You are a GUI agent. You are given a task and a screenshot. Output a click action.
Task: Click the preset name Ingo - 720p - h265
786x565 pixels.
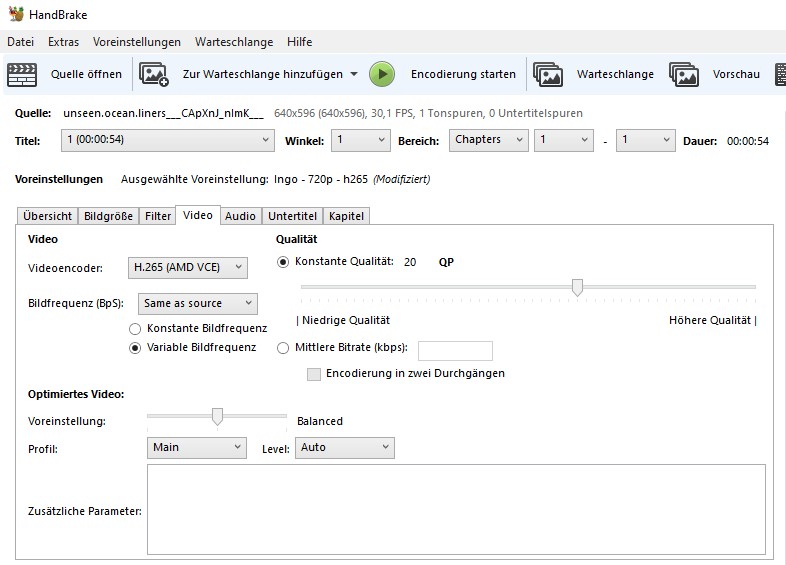pos(321,179)
